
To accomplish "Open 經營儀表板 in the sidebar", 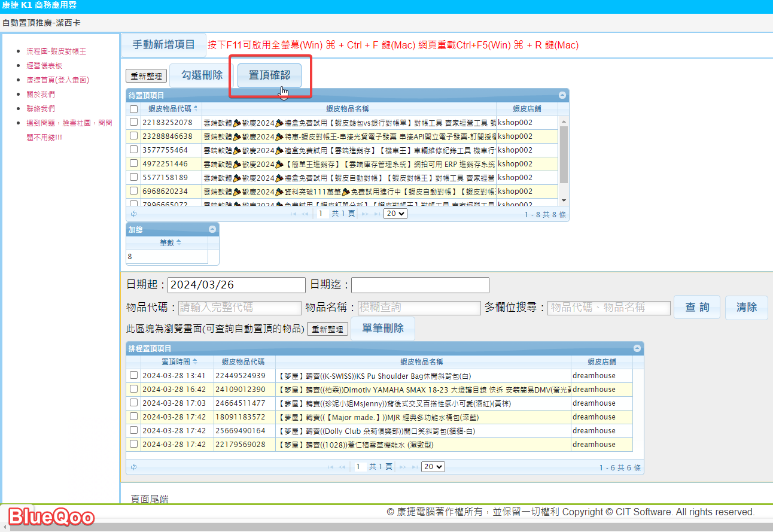I will click(x=44, y=66).
